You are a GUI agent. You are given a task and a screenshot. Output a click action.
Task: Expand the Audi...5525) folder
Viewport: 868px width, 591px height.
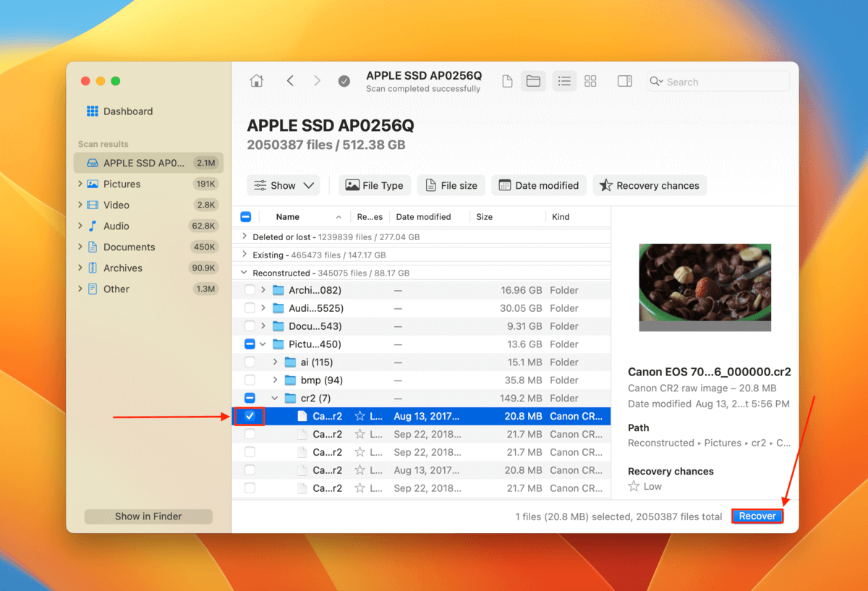[263, 308]
